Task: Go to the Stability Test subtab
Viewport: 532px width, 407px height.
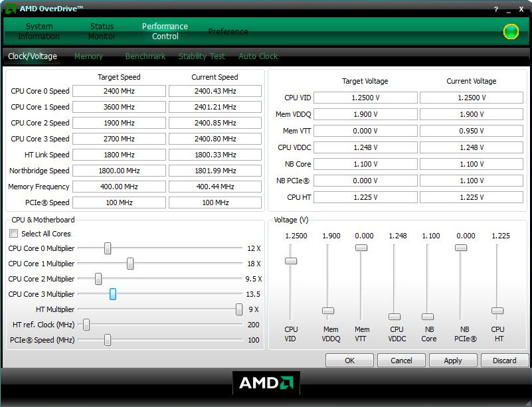Action: tap(201, 56)
